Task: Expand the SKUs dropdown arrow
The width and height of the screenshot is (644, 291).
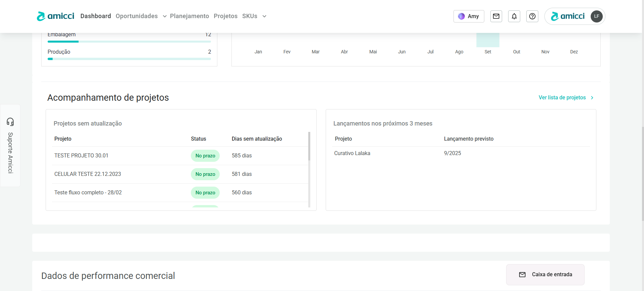Action: coord(264,16)
